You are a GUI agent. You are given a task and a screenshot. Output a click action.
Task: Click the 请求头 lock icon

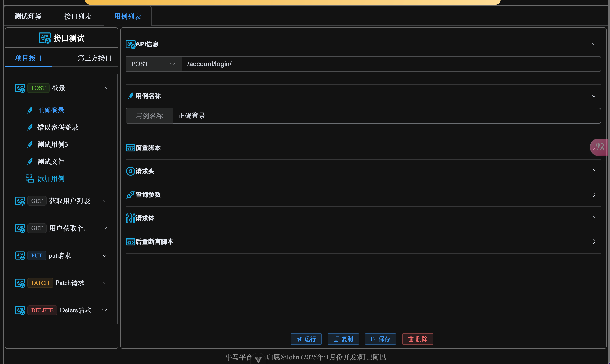tap(130, 171)
